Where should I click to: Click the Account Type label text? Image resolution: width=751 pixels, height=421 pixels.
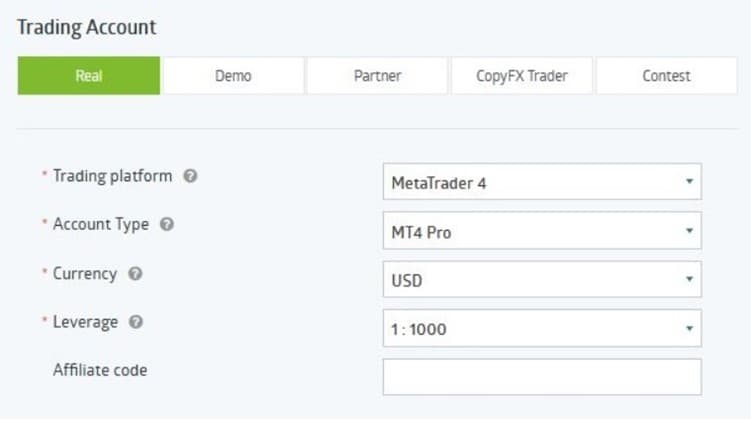pyautogui.click(x=101, y=224)
